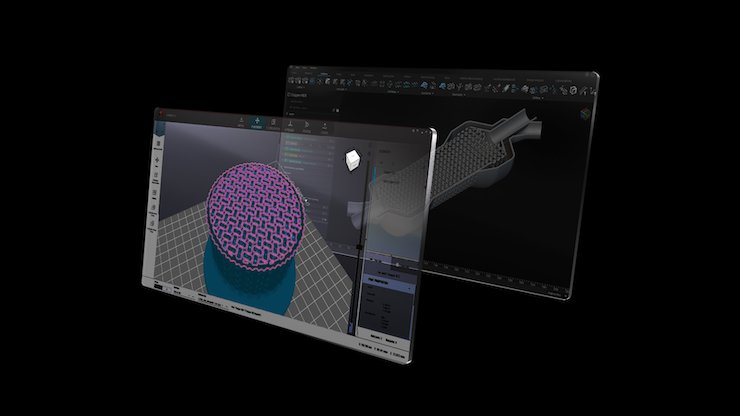
Task: Click the play-shaped icon in front toolbar
Action: (309, 124)
